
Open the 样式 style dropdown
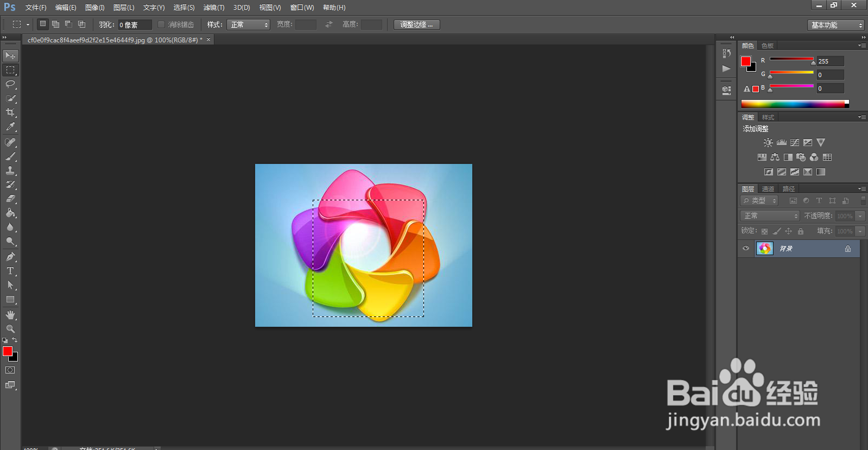[x=248, y=24]
